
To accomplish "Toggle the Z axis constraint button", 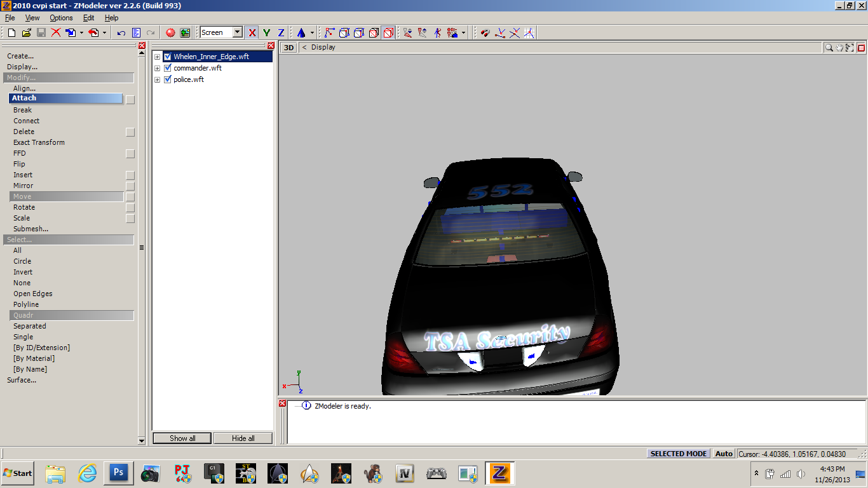I will [x=281, y=32].
